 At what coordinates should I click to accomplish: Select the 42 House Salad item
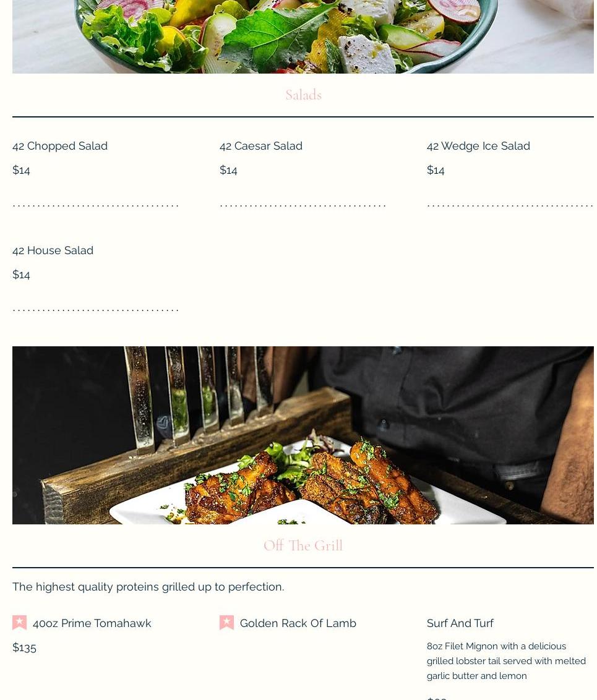pyautogui.click(x=53, y=250)
